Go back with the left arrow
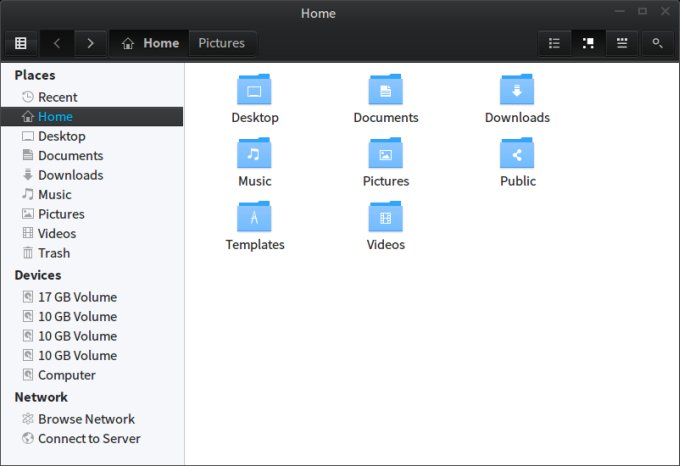The image size is (680, 466). (x=57, y=43)
